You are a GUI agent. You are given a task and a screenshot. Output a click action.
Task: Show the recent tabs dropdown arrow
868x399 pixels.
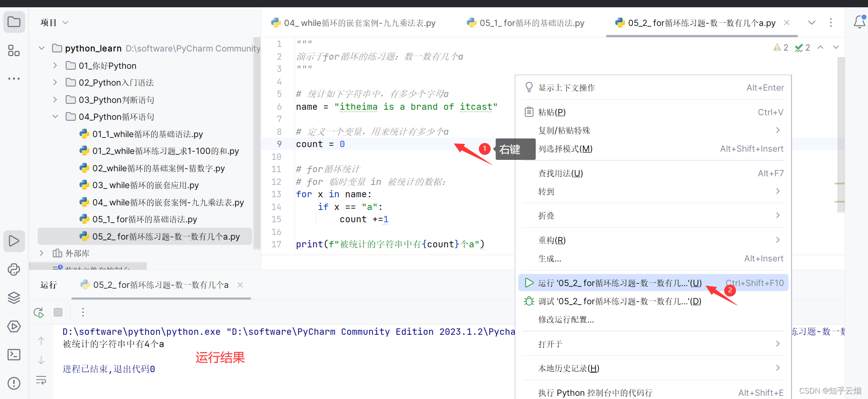(812, 23)
